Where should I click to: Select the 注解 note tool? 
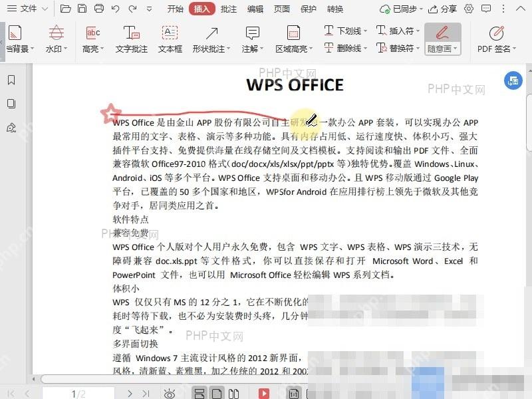[x=252, y=39]
